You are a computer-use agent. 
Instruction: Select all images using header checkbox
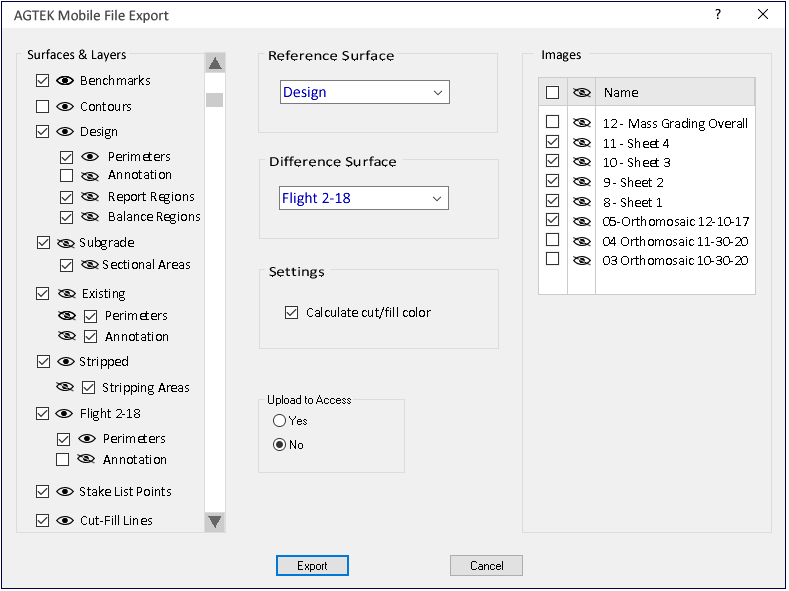tap(552, 93)
